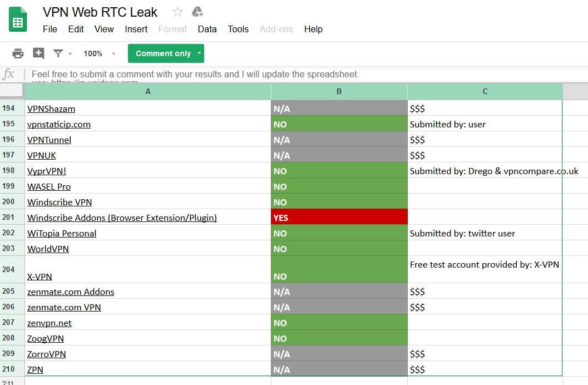Screen dimensions: 588x385
Task: Open the VyprVPN! link
Action: click(x=47, y=171)
